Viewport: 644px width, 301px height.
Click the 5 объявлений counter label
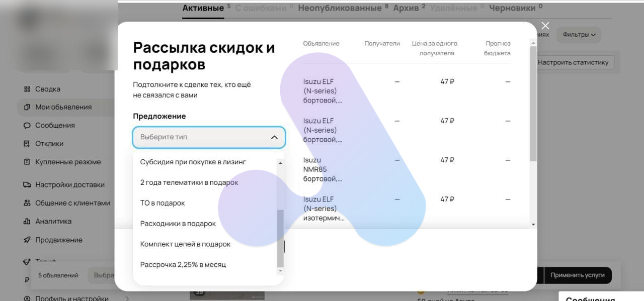pos(58,275)
